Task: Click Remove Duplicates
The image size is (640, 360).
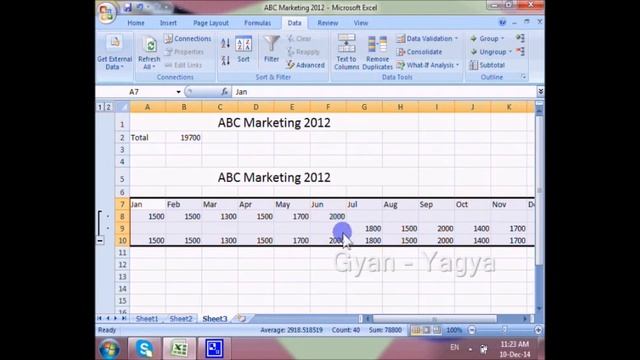Action: click(377, 52)
